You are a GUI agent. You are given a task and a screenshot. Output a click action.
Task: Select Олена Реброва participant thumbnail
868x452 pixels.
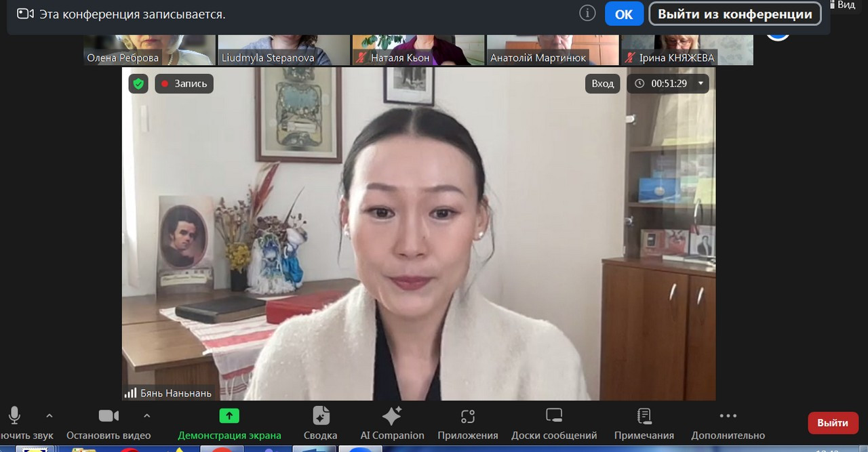(149, 50)
